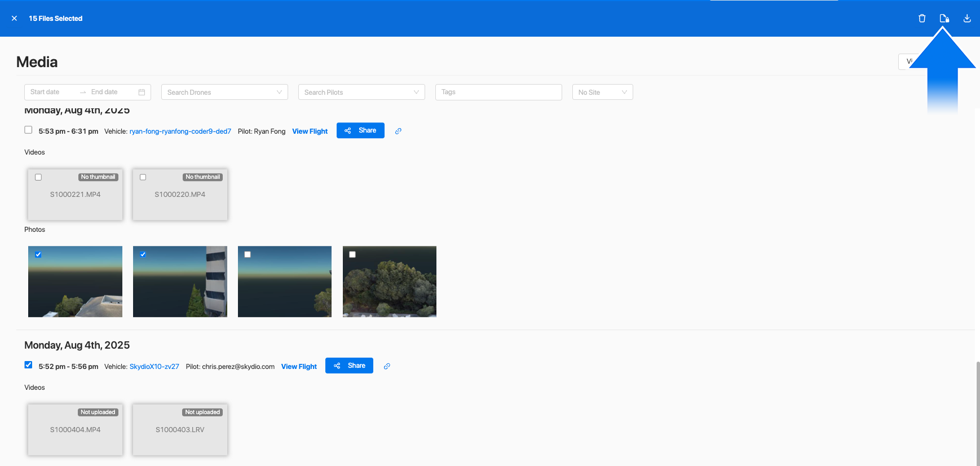This screenshot has width=980, height=466.
Task: Copy link for the 5:53 pm flight
Action: click(x=398, y=131)
